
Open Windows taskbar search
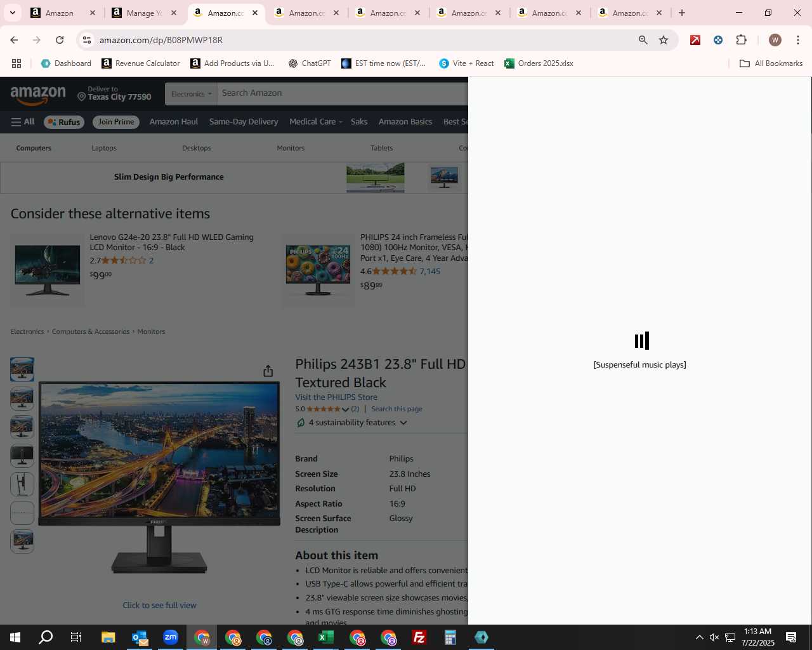coord(46,637)
